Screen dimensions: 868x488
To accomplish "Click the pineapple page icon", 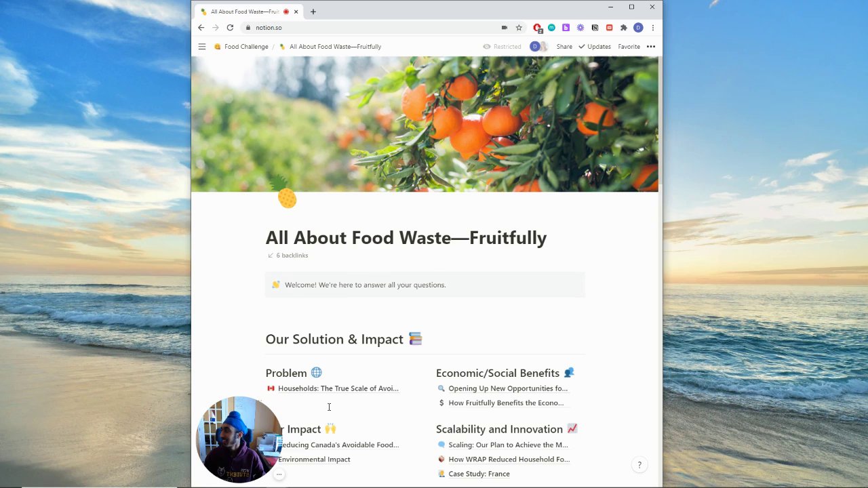I will coord(284,192).
